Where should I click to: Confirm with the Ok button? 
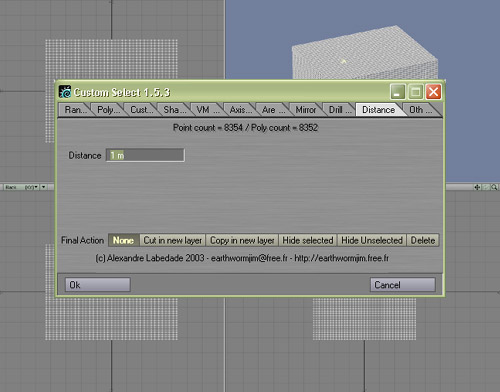98,285
